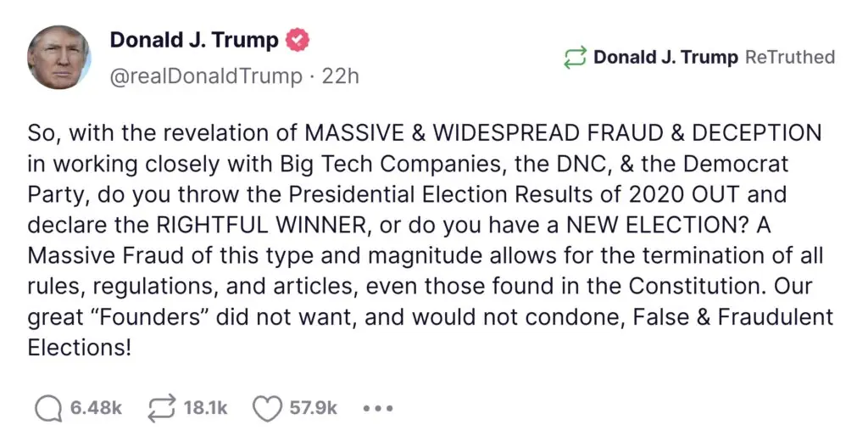This screenshot has height=447, width=868.
Task: Click the gray ReTruthed label
Action: 790,58
